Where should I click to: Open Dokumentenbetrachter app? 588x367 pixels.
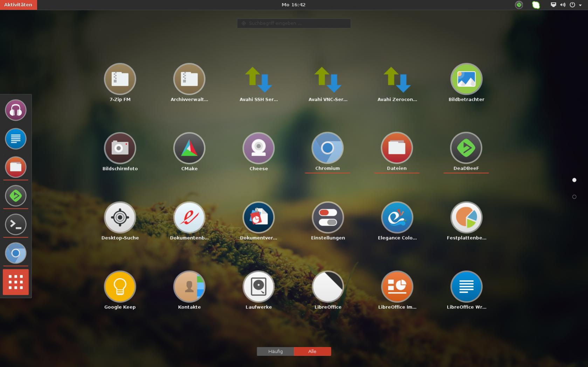click(189, 218)
